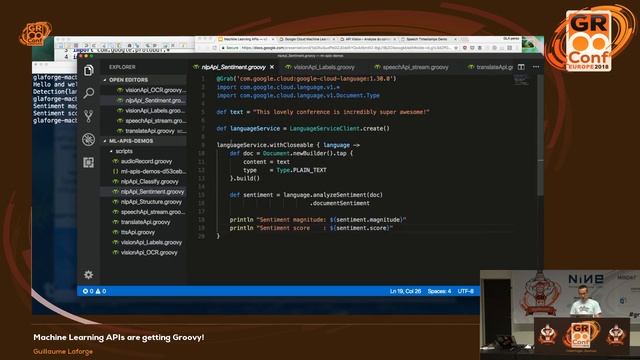The width and height of the screenshot is (640, 360).
Task: Switch to the translateApi.groovy tab
Action: (490, 67)
